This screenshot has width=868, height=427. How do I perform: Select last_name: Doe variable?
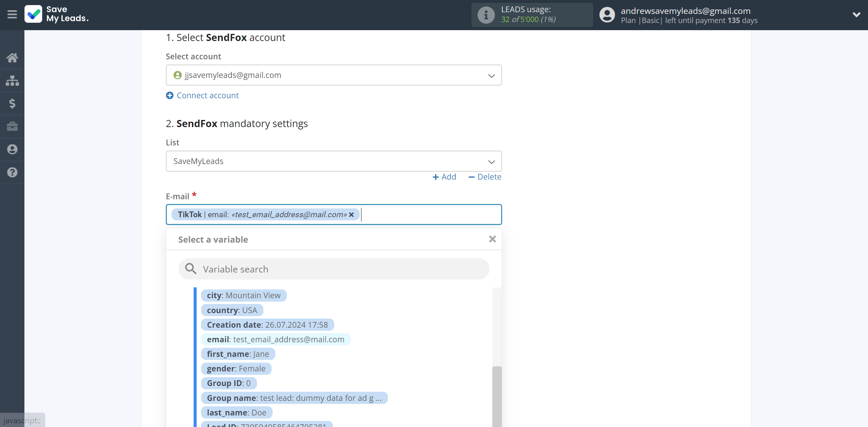tap(237, 413)
